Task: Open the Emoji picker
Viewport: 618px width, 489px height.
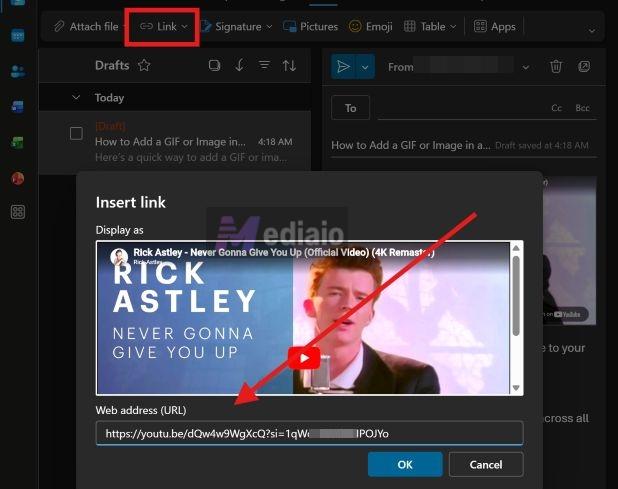Action: pos(370,26)
